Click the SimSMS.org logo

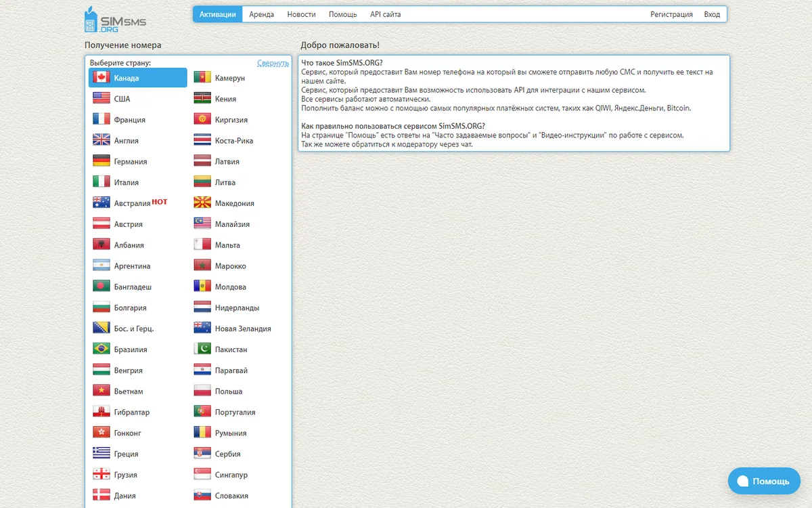pyautogui.click(x=115, y=20)
